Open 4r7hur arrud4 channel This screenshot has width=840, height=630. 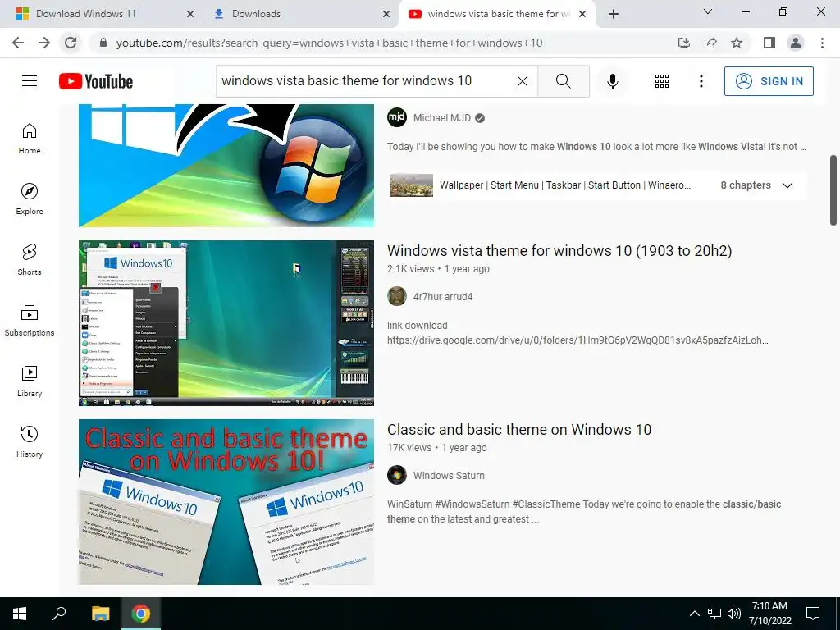[443, 297]
